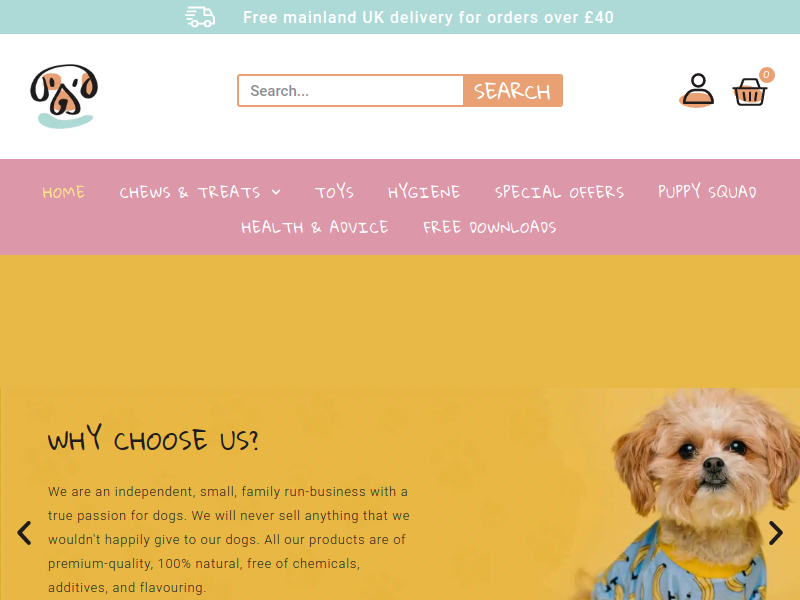Open Health & Advice section
The image size is (800, 600).
click(x=315, y=227)
